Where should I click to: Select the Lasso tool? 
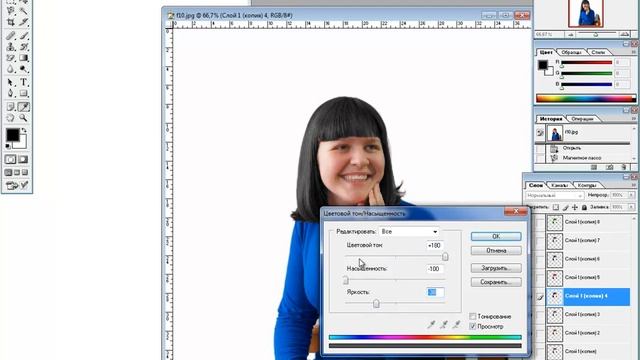pyautogui.click(x=11, y=11)
